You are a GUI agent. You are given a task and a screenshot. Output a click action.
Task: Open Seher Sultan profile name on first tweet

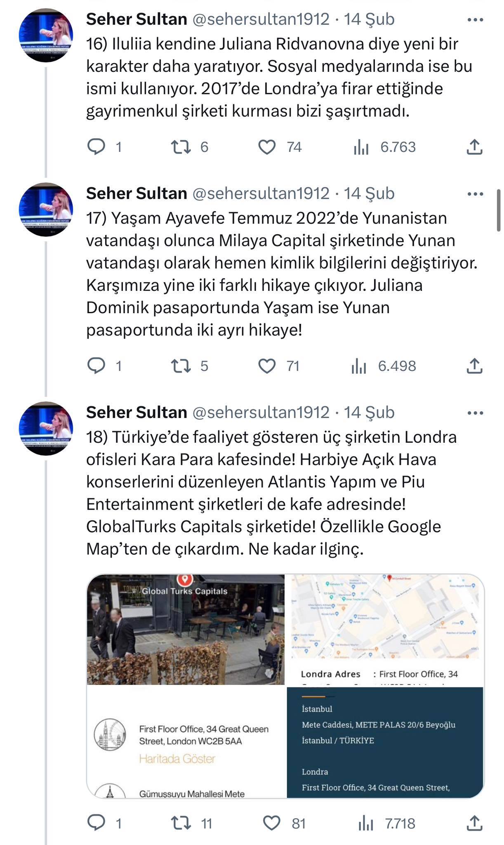coord(137,19)
